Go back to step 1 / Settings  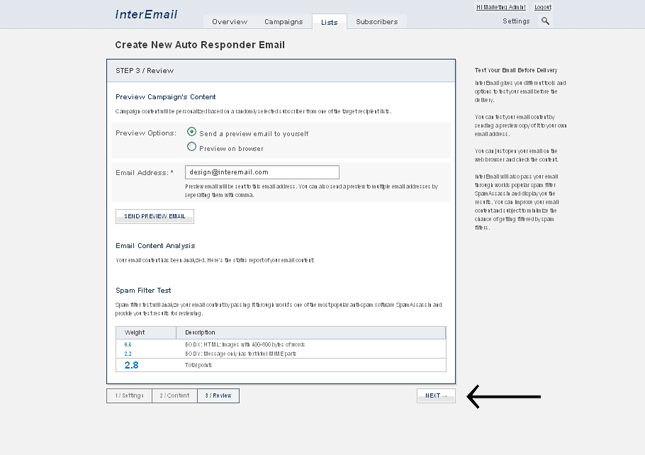tap(129, 395)
